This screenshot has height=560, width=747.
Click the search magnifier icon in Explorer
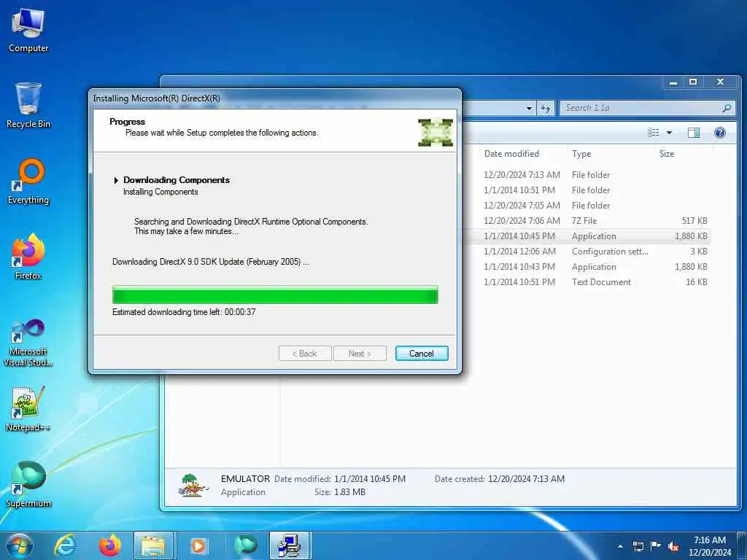click(x=727, y=108)
